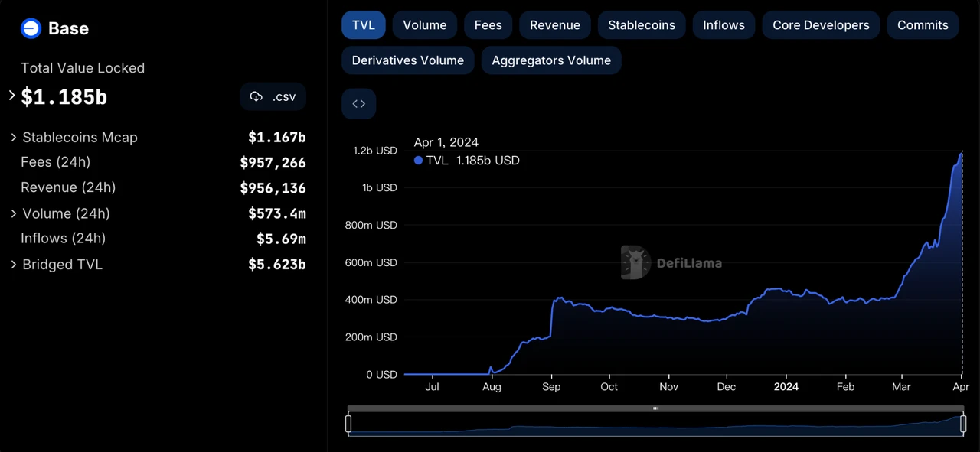
Task: Click the top grip of the range slider
Action: [x=655, y=408]
